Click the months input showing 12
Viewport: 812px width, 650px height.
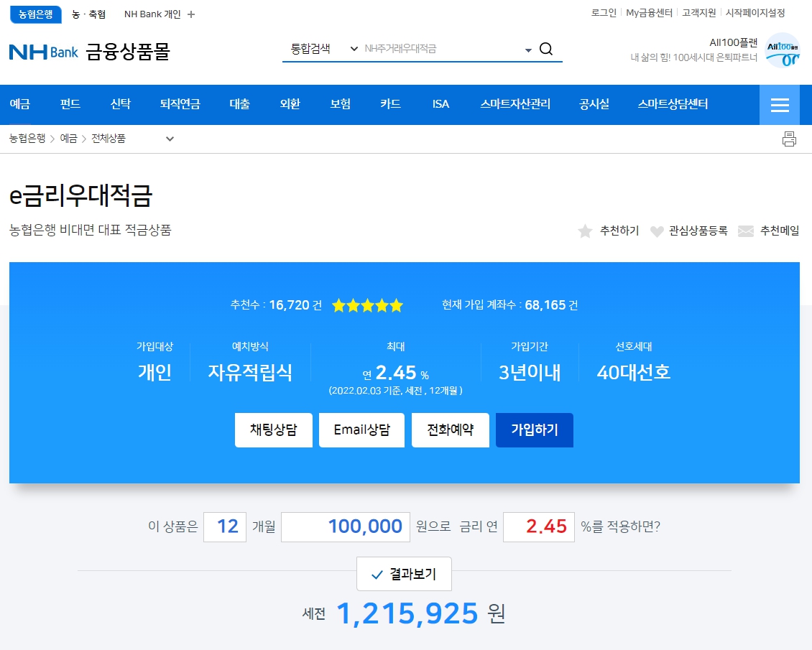pos(225,527)
